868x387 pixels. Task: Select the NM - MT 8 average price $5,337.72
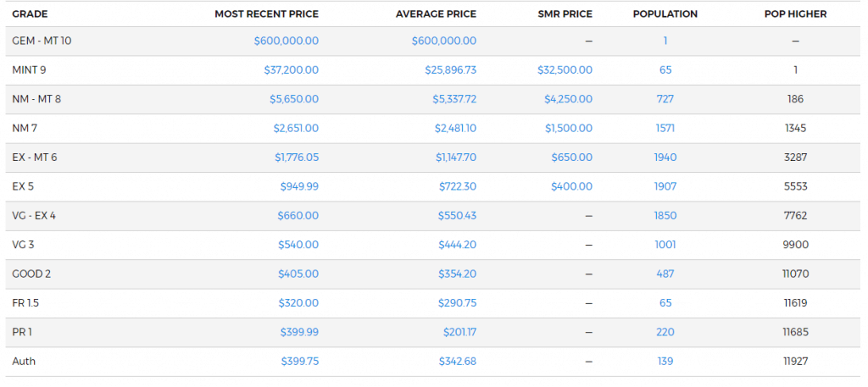tap(454, 100)
